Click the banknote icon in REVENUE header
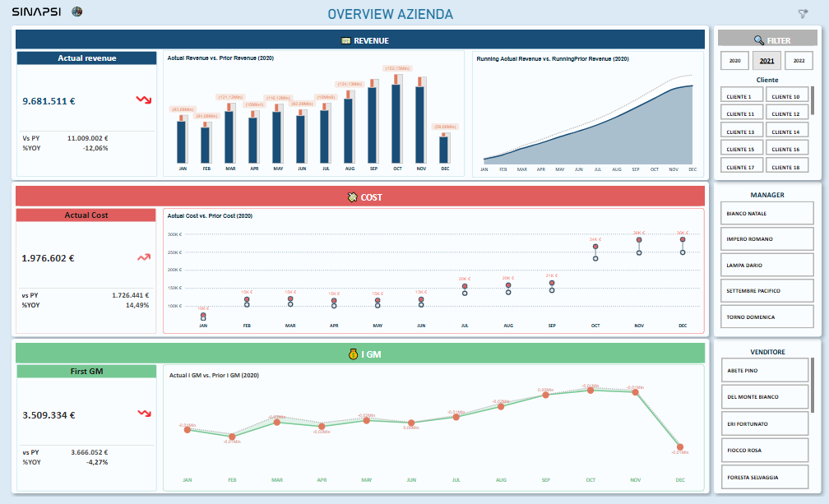 pyautogui.click(x=345, y=40)
